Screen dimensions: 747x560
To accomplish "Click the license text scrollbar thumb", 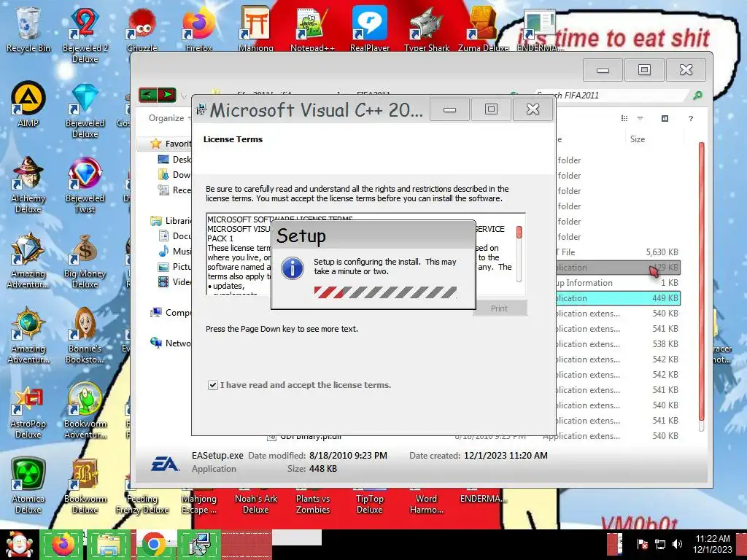I will (x=519, y=233).
